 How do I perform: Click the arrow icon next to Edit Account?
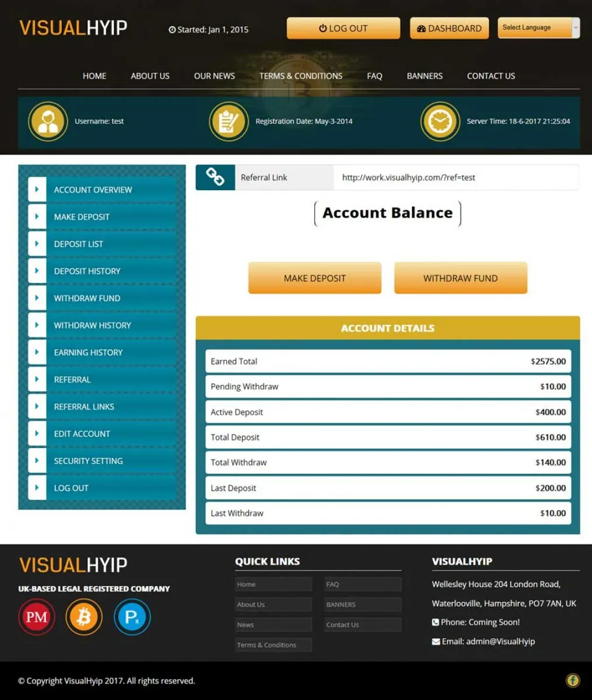coord(37,433)
